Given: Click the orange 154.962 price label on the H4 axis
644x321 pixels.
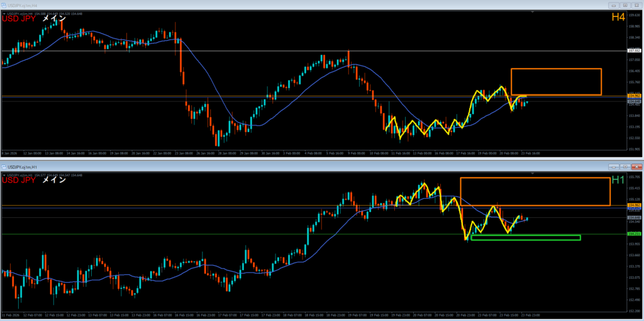Looking at the screenshot, I should 634,96.
